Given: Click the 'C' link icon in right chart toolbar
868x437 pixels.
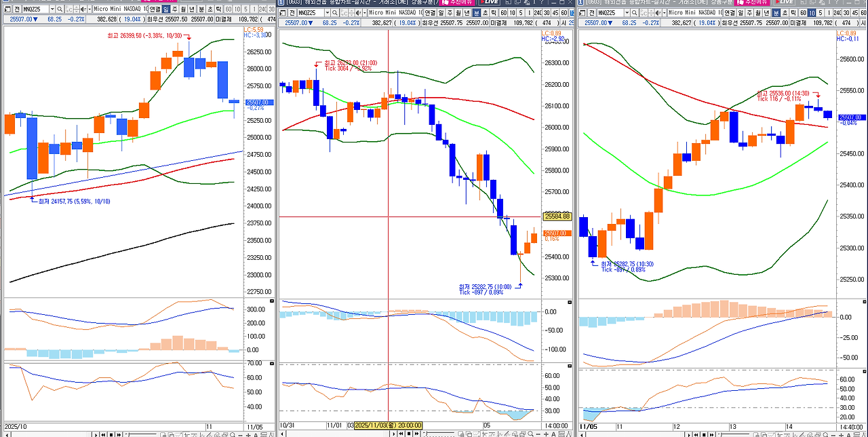Looking at the screenshot, I should (x=644, y=13).
